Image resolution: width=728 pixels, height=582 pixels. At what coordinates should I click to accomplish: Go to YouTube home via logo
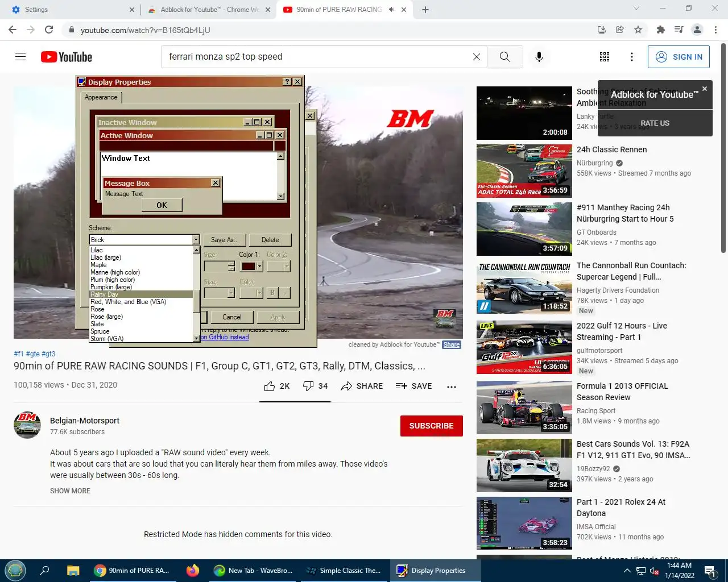click(67, 57)
